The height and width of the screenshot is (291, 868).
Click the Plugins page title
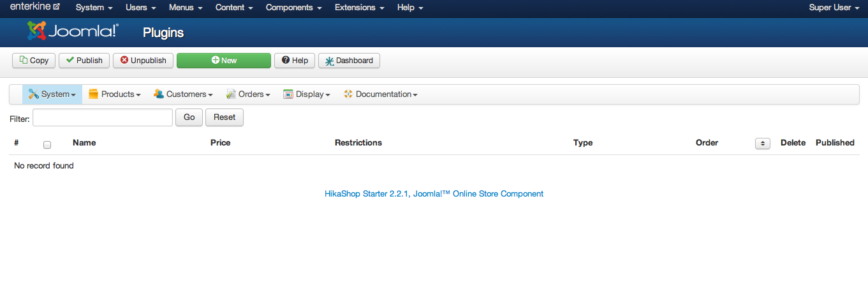pos(163,33)
